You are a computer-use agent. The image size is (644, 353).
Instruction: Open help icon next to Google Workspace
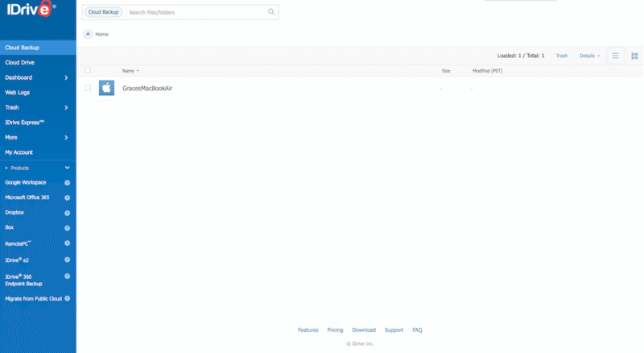pos(68,183)
